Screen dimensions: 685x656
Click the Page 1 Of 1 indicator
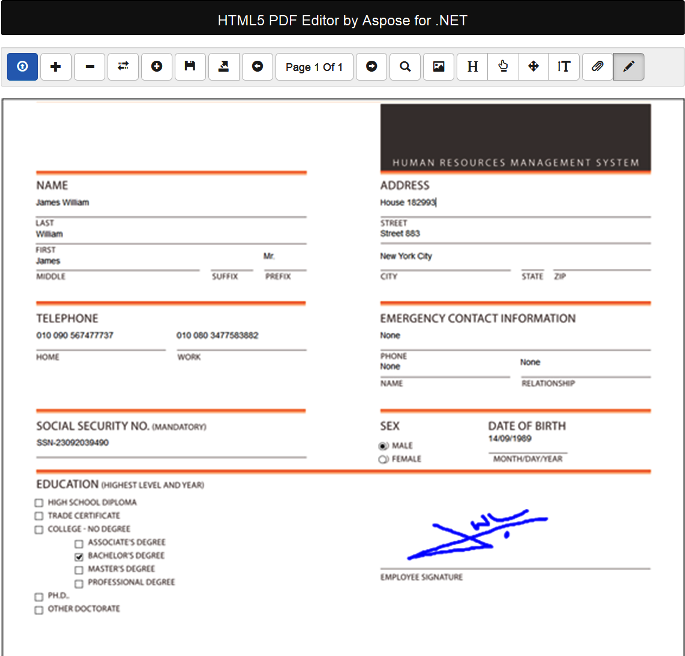(314, 67)
